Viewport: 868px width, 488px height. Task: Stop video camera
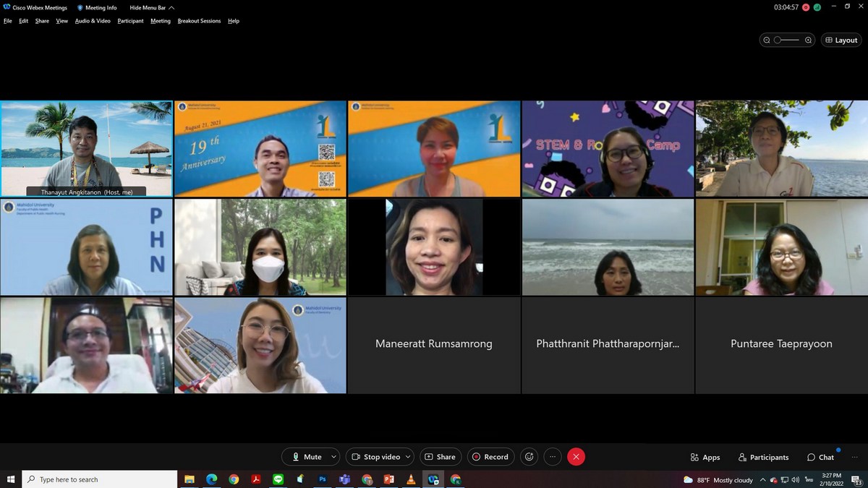pos(375,457)
